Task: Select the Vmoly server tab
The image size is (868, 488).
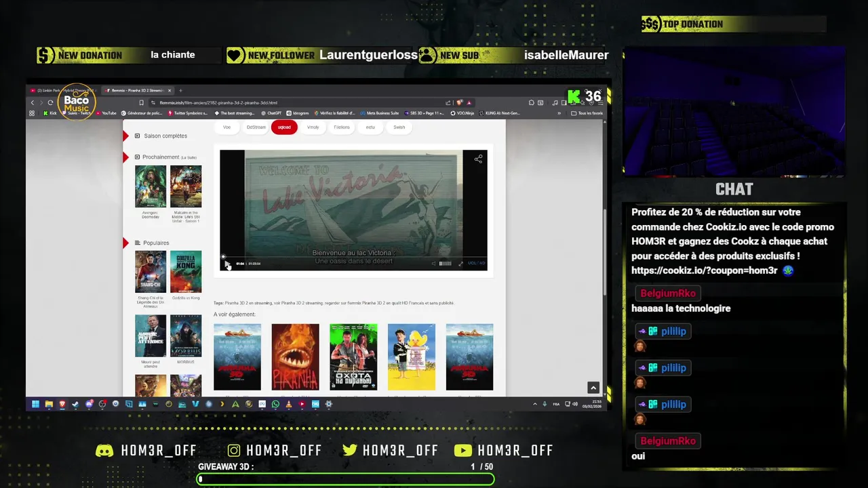Action: click(x=313, y=127)
